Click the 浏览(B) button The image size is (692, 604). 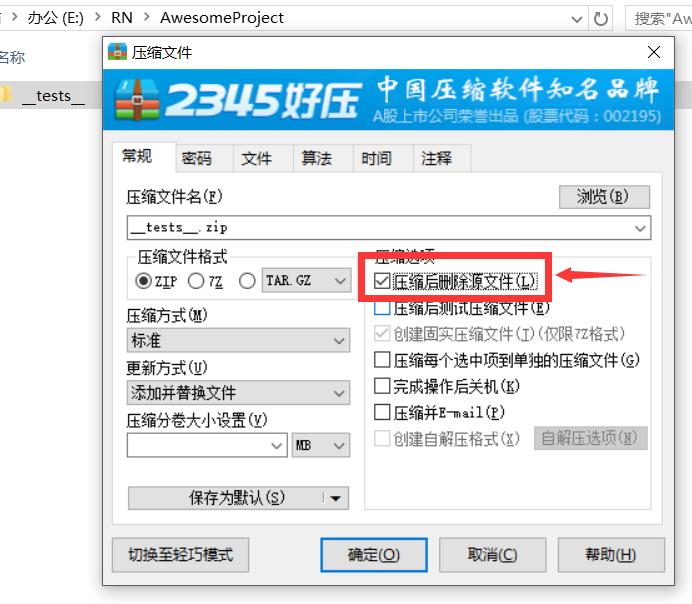(x=604, y=197)
